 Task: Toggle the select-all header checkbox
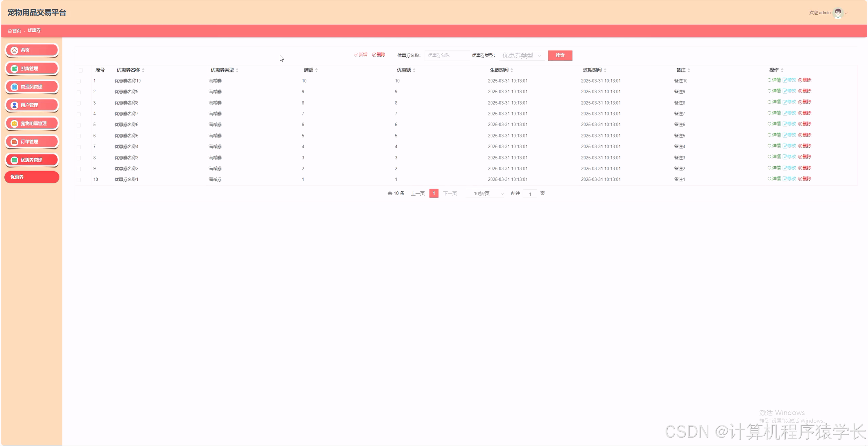pos(81,70)
